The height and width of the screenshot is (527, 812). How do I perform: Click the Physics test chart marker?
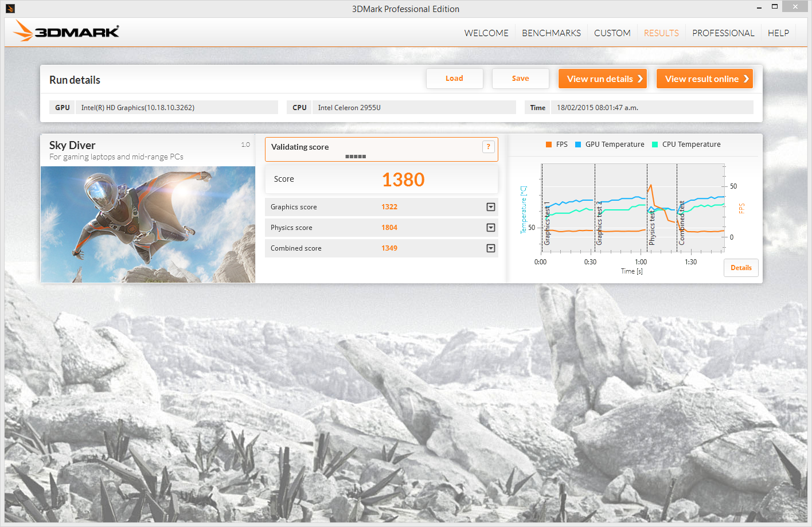(x=651, y=227)
